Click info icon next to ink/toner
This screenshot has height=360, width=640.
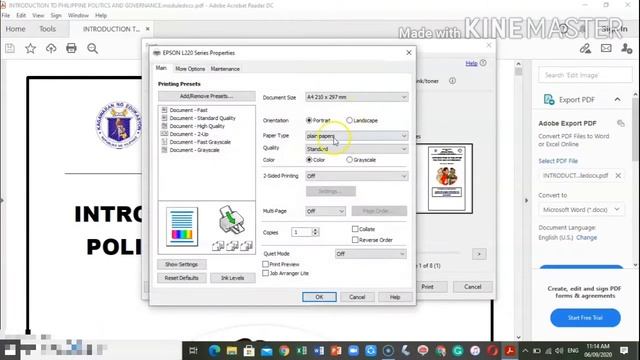452,81
